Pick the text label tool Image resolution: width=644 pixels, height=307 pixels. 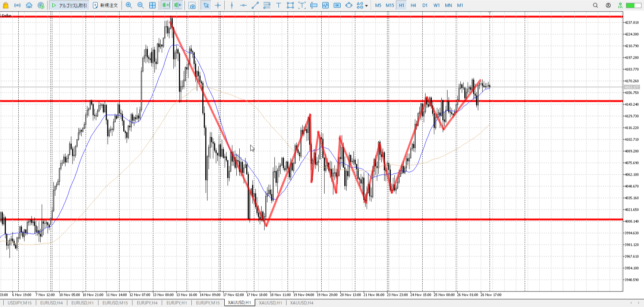pos(278,5)
